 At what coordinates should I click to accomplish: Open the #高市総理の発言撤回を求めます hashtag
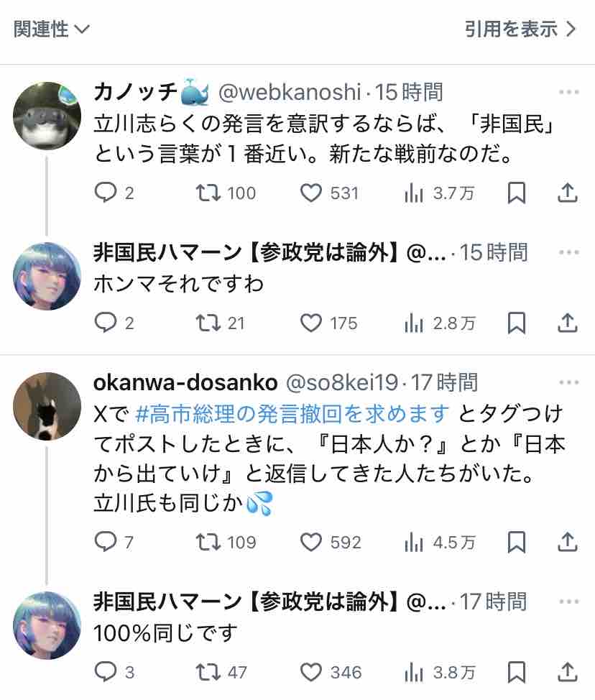(292, 414)
